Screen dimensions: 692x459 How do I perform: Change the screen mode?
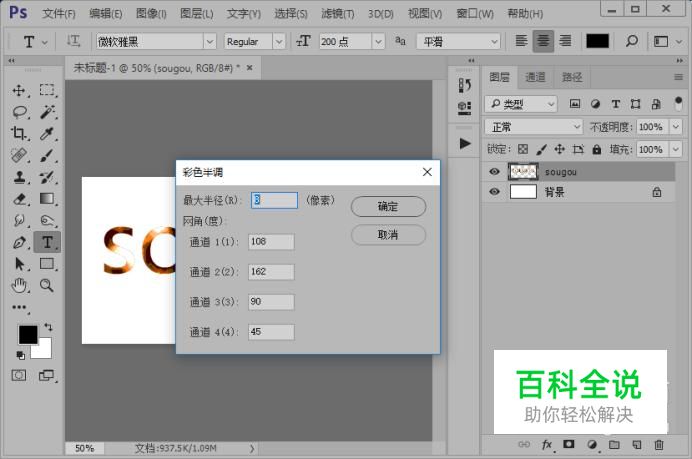(47, 376)
